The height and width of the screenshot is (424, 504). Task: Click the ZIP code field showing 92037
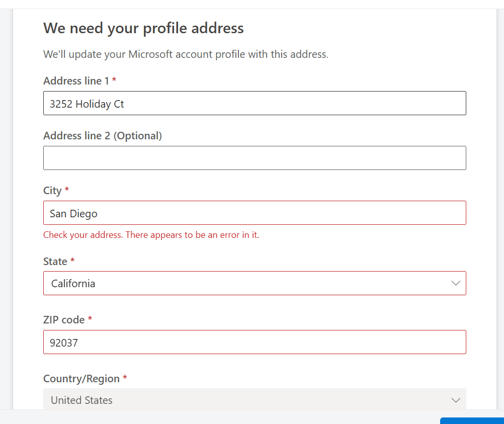click(x=255, y=343)
